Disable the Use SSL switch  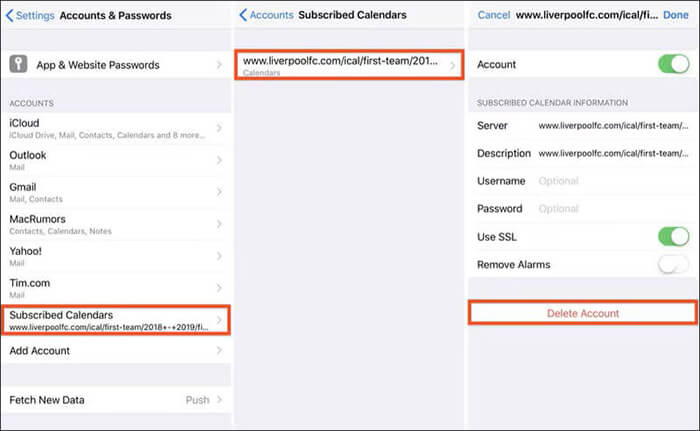673,237
